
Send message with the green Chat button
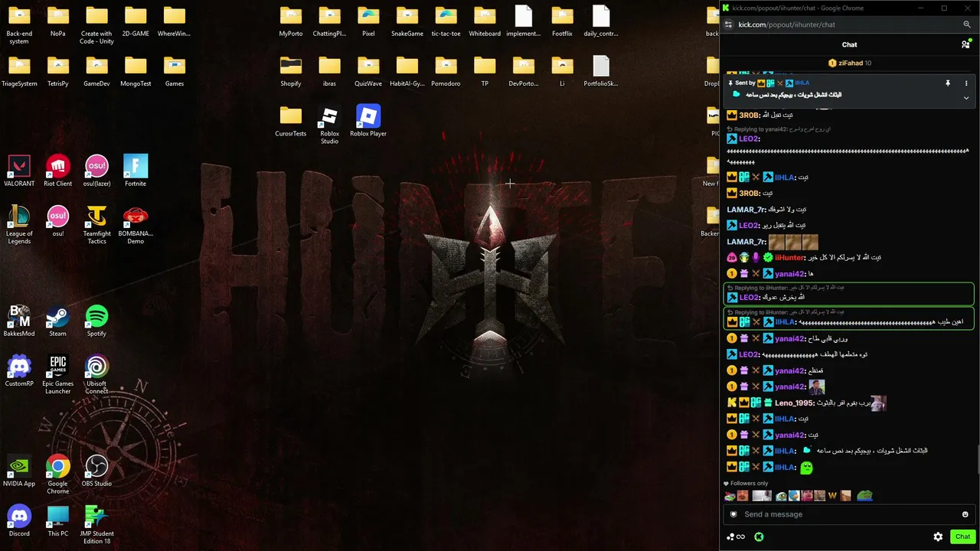pyautogui.click(x=962, y=536)
